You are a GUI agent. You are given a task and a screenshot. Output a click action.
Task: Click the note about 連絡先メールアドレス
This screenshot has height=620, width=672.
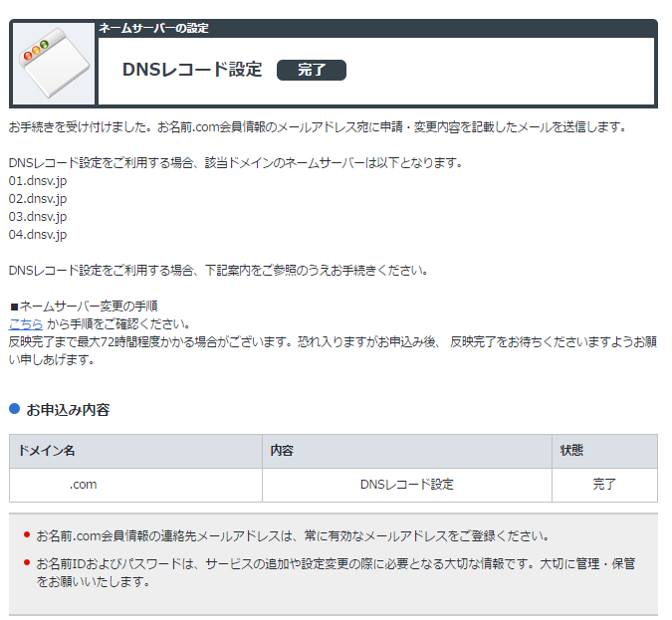coord(293,536)
